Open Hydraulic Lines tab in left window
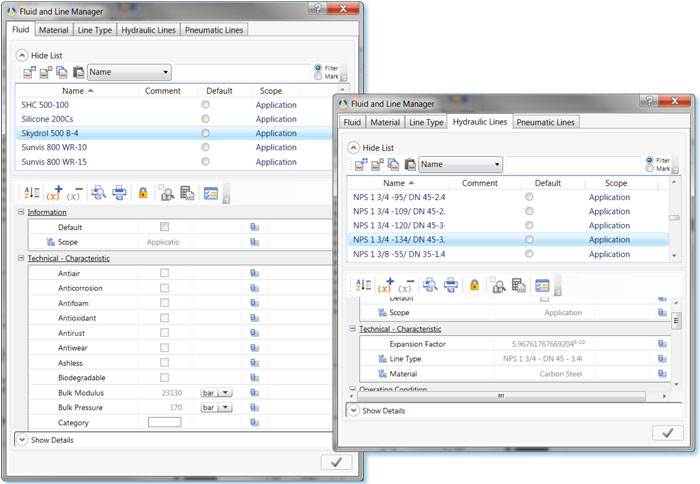 [x=149, y=30]
